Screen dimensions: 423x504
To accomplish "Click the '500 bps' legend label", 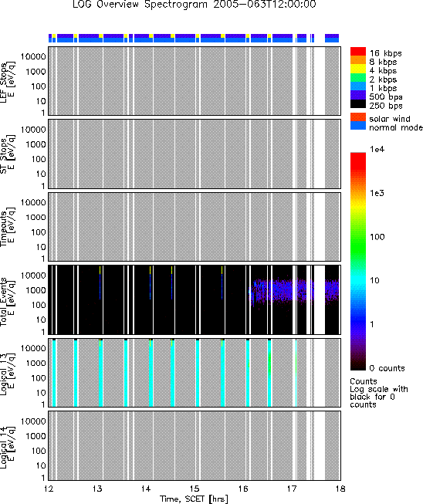I will point(386,97).
